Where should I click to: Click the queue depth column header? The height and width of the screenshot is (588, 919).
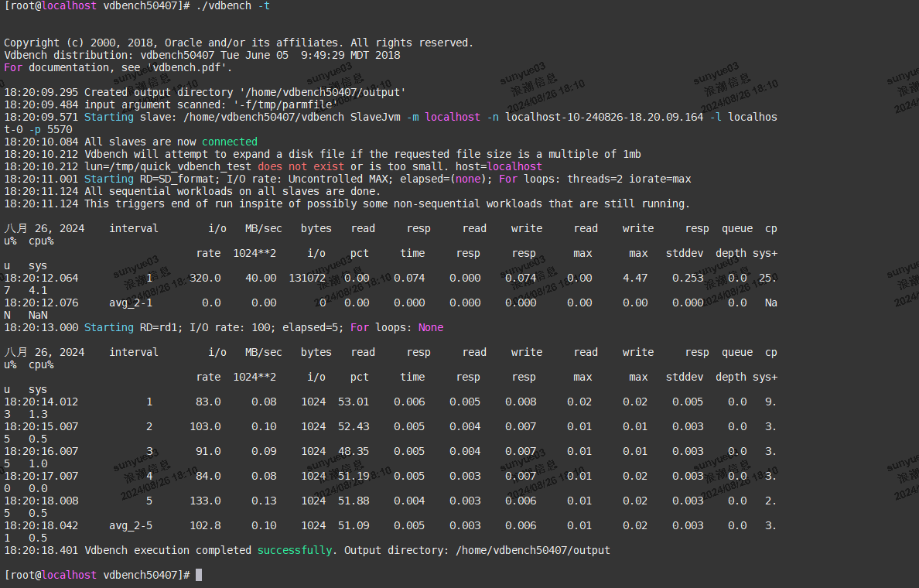click(734, 240)
